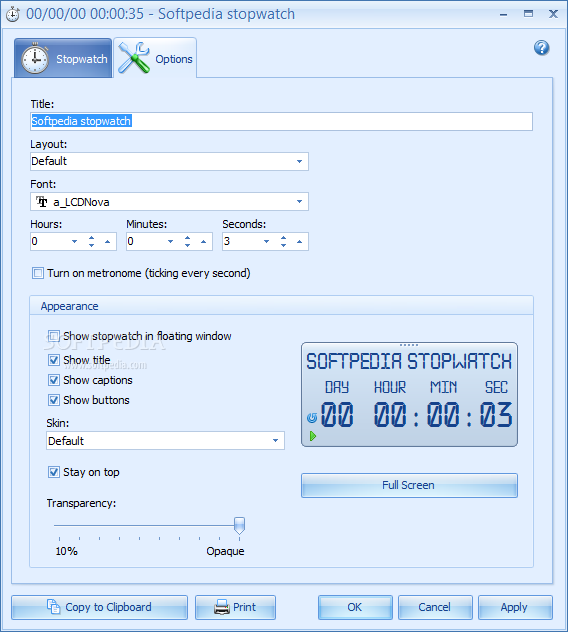This screenshot has height=632, width=568.
Task: Click the "Opaque" transparency label
Action: click(225, 551)
